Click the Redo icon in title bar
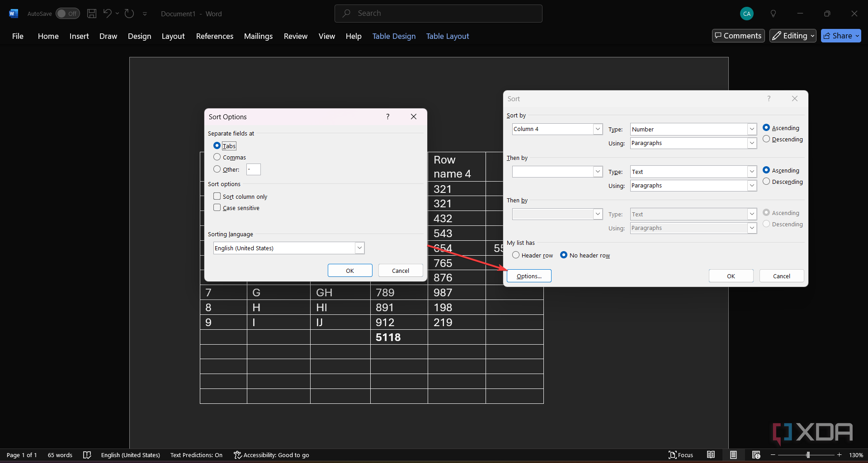This screenshot has height=463, width=868. click(129, 14)
